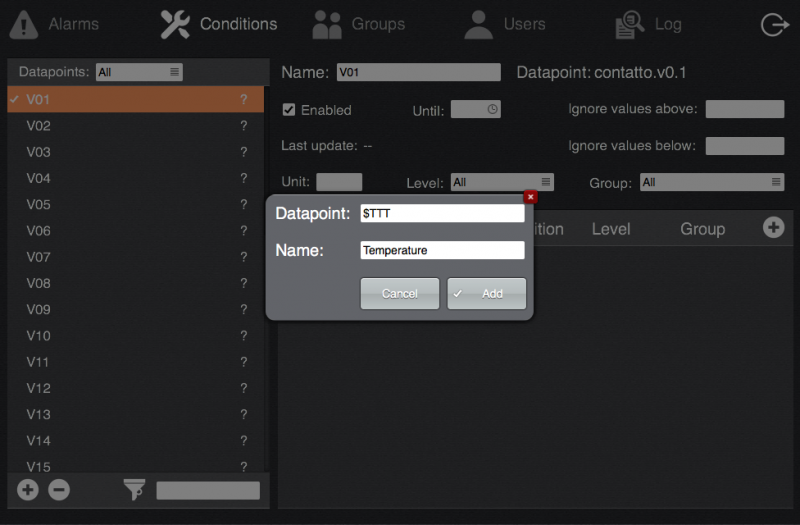Select datapoint V11 in list
This screenshot has height=525, width=800.
coord(136,362)
